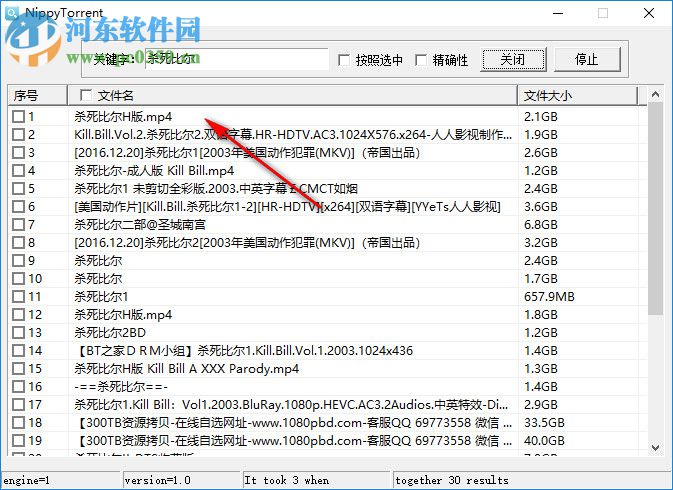Click the 关闭 button
The width and height of the screenshot is (673, 490).
pos(513,59)
